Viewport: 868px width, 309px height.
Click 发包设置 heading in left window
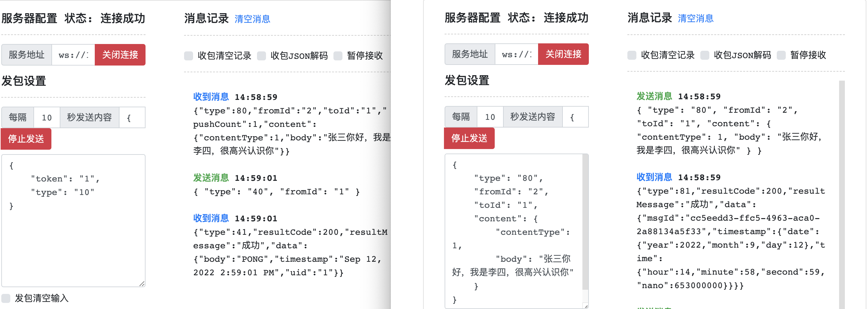pos(23,81)
